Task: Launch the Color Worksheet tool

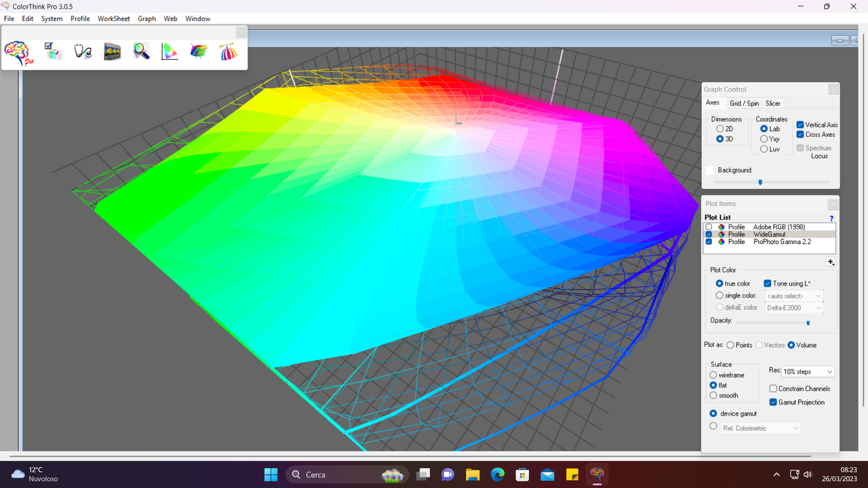Action: click(x=228, y=51)
